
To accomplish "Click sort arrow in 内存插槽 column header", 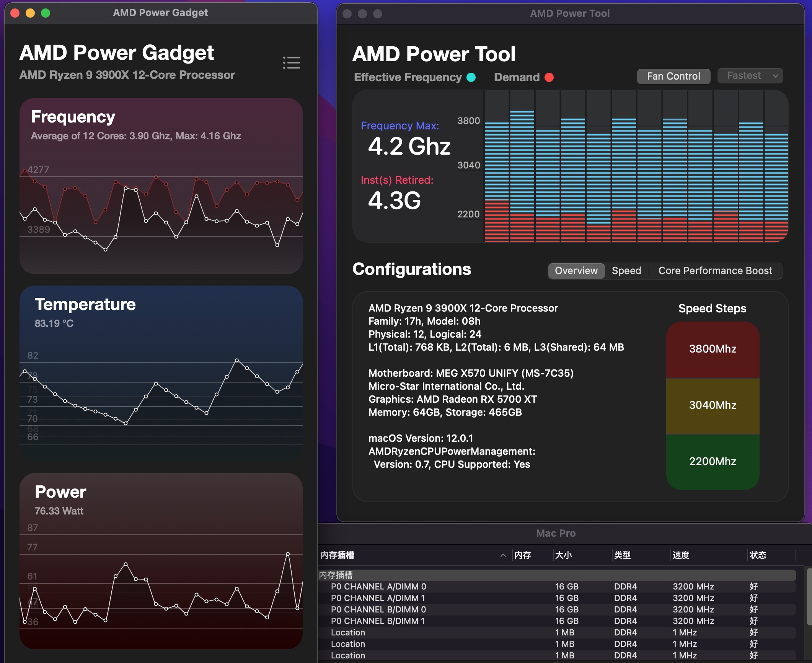I will (x=503, y=555).
